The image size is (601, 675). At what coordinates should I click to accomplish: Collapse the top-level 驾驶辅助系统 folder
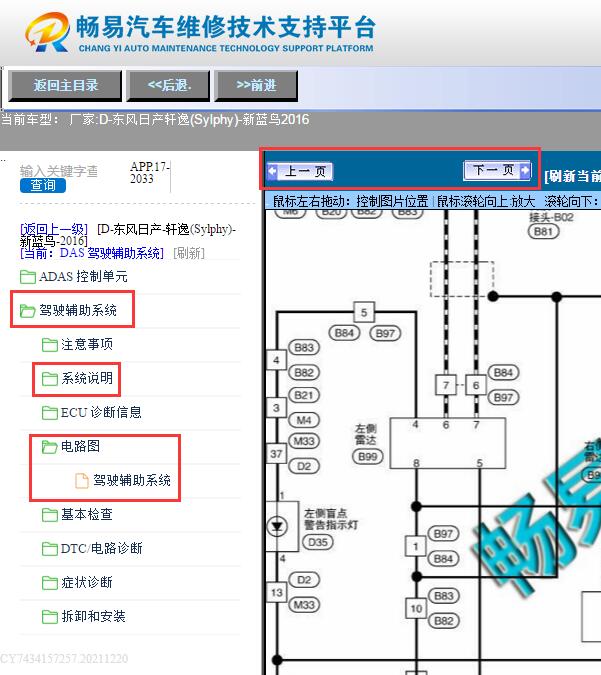tap(78, 310)
